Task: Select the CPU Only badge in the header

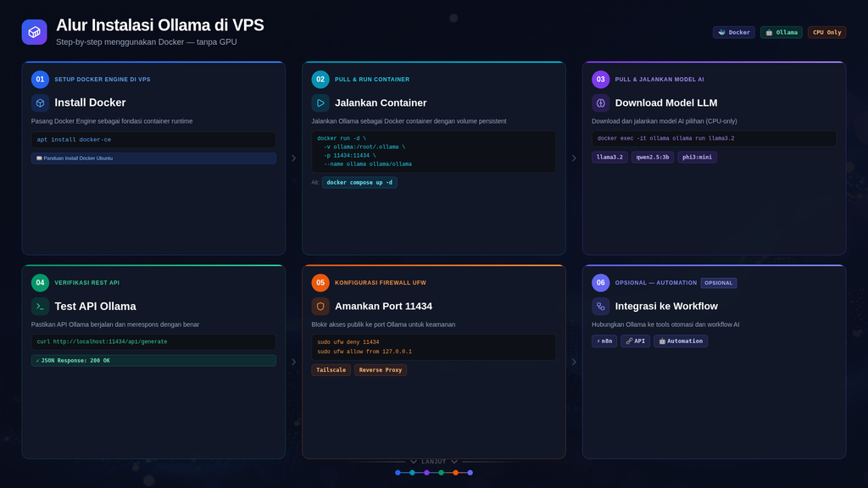Action: coord(827,32)
